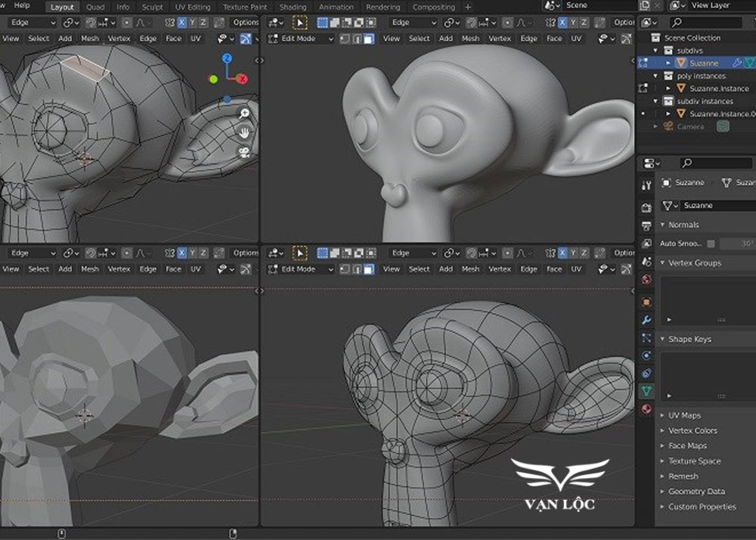Switch to the Sculpt workspace tab
The image size is (756, 540).
point(152,7)
